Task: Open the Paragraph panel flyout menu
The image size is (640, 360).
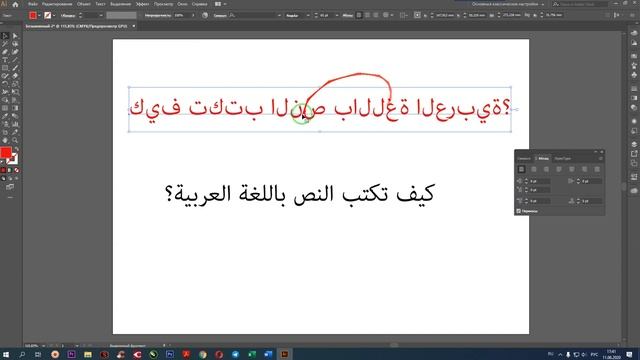Action: [600, 158]
